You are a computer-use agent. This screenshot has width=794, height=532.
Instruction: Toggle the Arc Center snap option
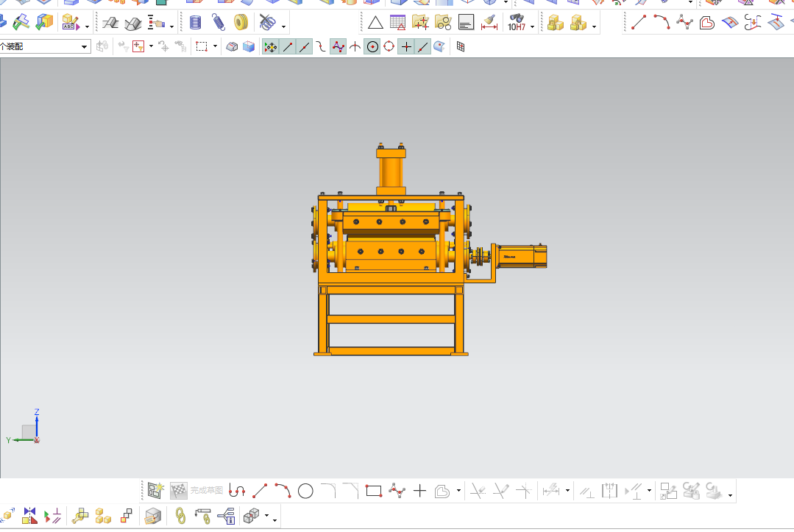click(x=372, y=47)
